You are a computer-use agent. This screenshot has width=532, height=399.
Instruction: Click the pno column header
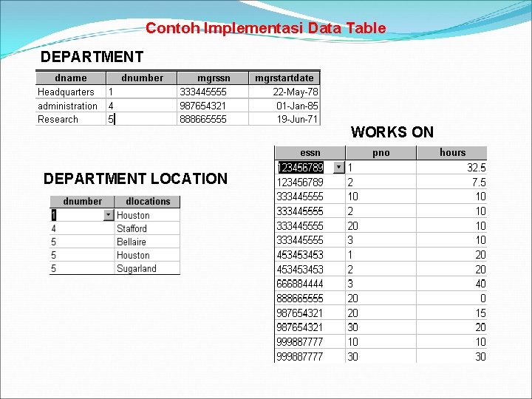[381, 153]
